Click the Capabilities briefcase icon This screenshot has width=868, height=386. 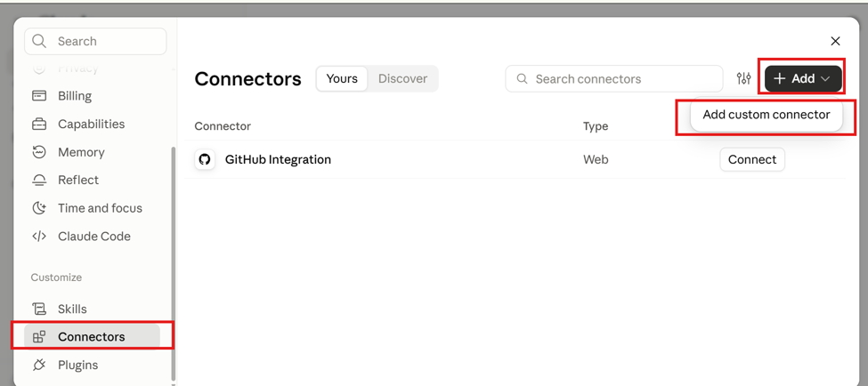39,124
